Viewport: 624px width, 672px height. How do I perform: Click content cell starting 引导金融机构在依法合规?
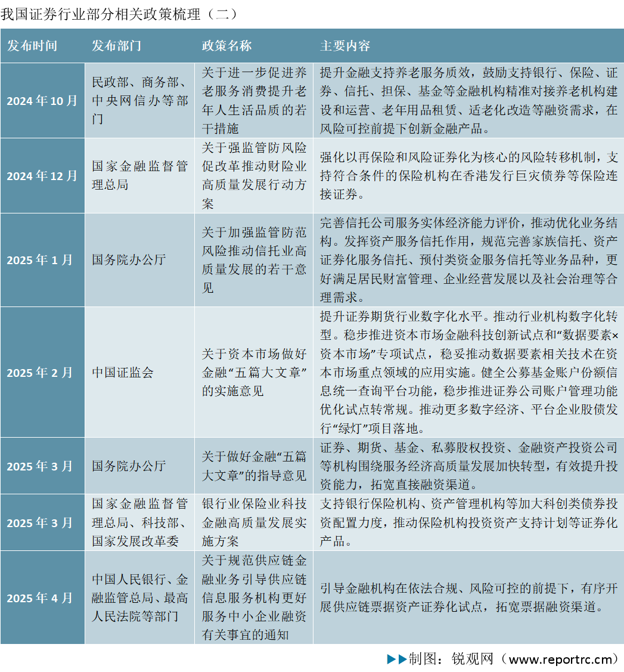tap(468, 598)
